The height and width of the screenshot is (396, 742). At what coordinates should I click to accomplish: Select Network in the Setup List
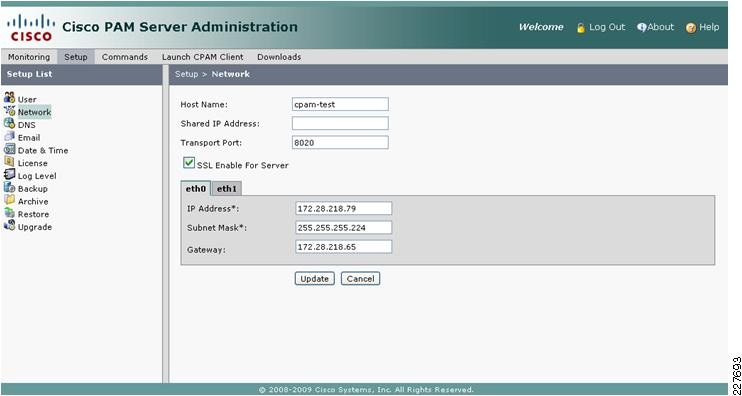(34, 112)
